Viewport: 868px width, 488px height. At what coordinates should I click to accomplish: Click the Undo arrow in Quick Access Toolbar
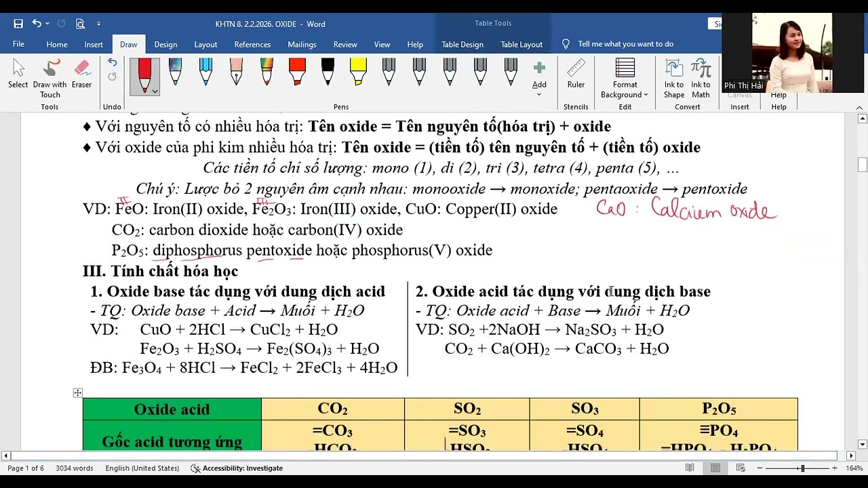(37, 24)
